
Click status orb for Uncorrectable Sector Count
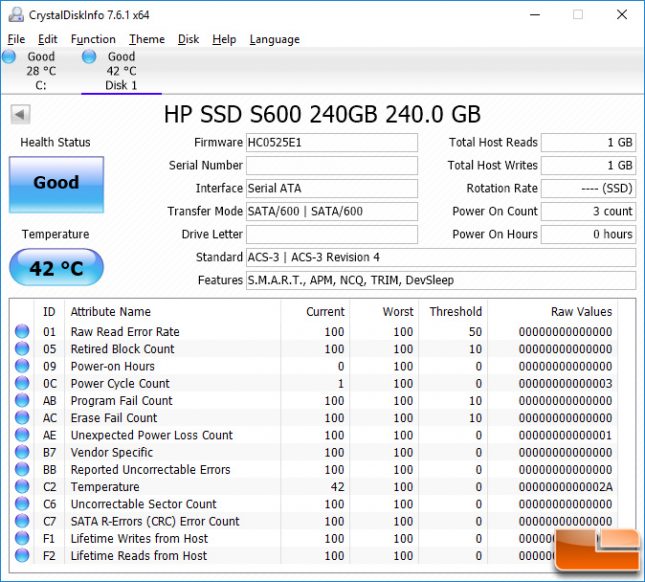[22, 504]
